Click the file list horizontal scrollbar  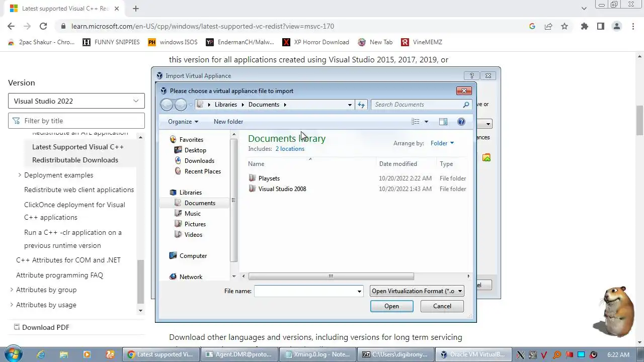[331, 276]
